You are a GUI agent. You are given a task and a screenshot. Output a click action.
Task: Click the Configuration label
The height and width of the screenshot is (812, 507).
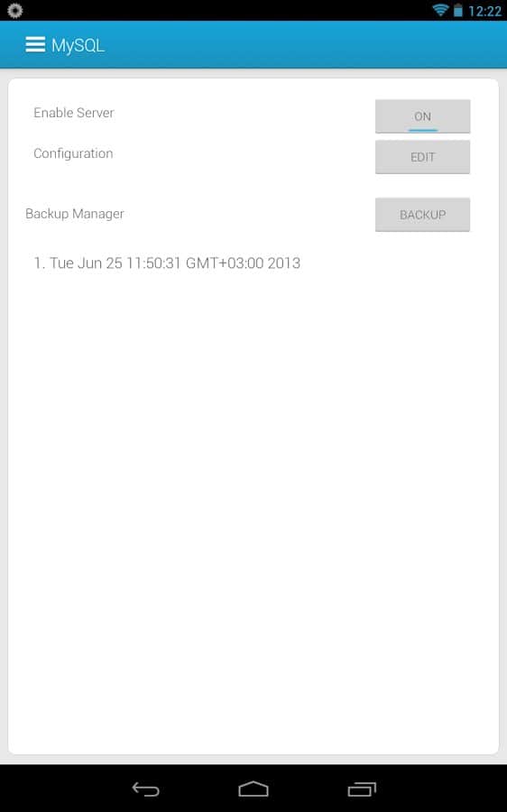pos(73,153)
